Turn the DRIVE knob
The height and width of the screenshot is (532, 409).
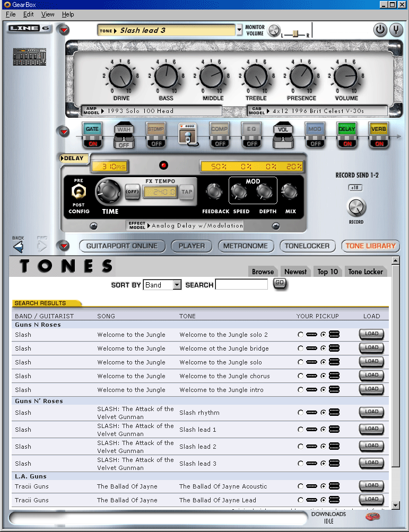121,77
